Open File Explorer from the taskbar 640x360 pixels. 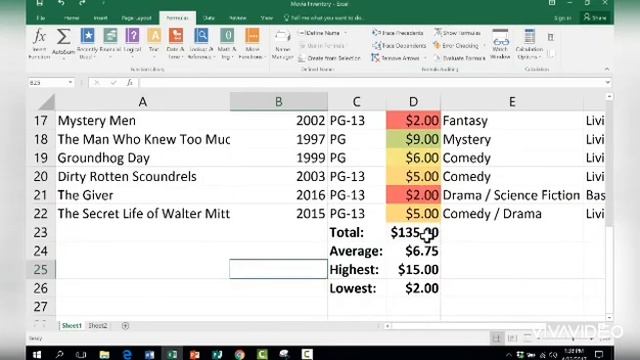coord(104,354)
